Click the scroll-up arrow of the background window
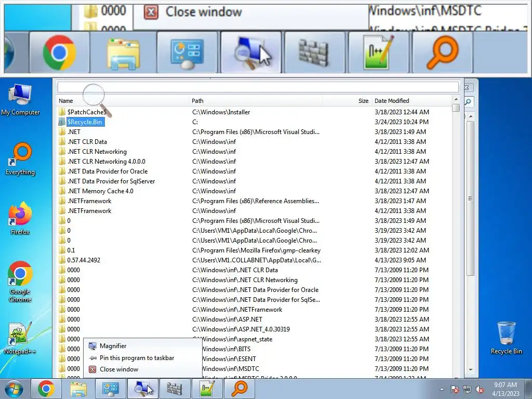The height and width of the screenshot is (399, 532). click(x=470, y=116)
